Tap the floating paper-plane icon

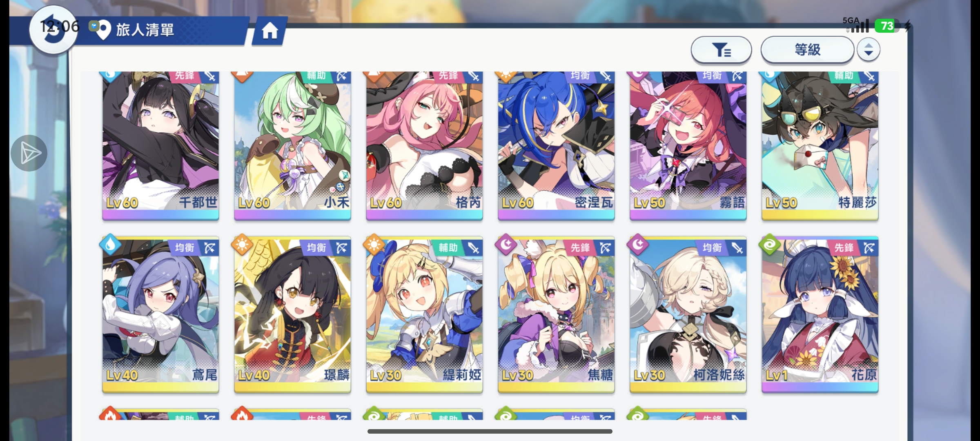tap(29, 153)
